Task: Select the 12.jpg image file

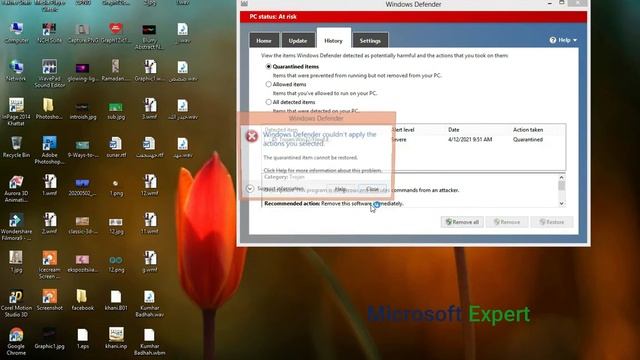Action: pos(116,225)
